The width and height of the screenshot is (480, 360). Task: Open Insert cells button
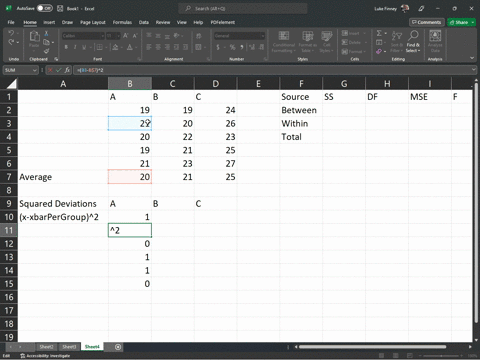[354, 33]
